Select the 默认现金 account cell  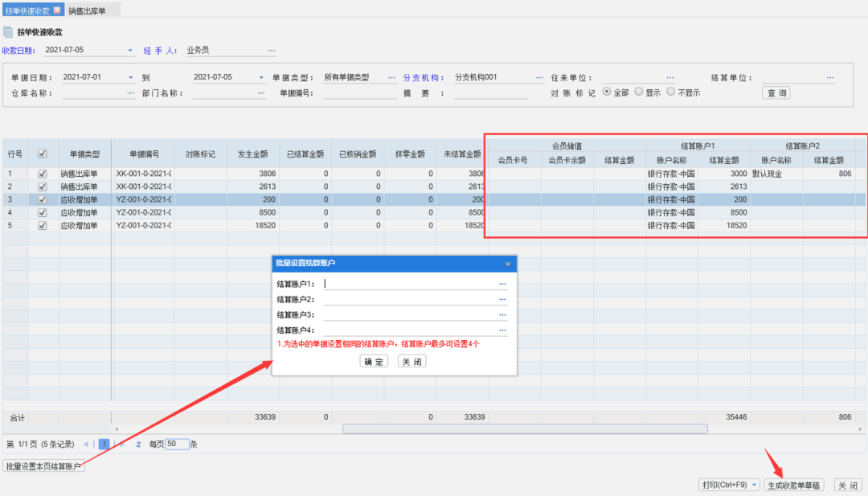776,174
